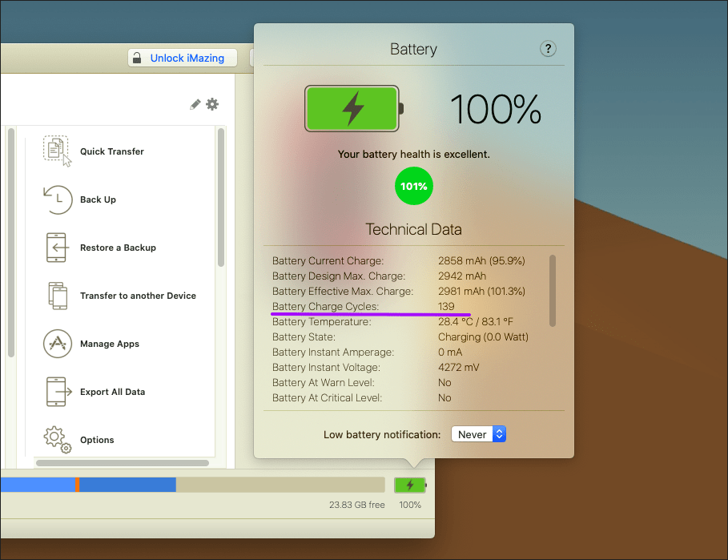The height and width of the screenshot is (560, 728).
Task: Click the green 101% health badge
Action: (414, 187)
